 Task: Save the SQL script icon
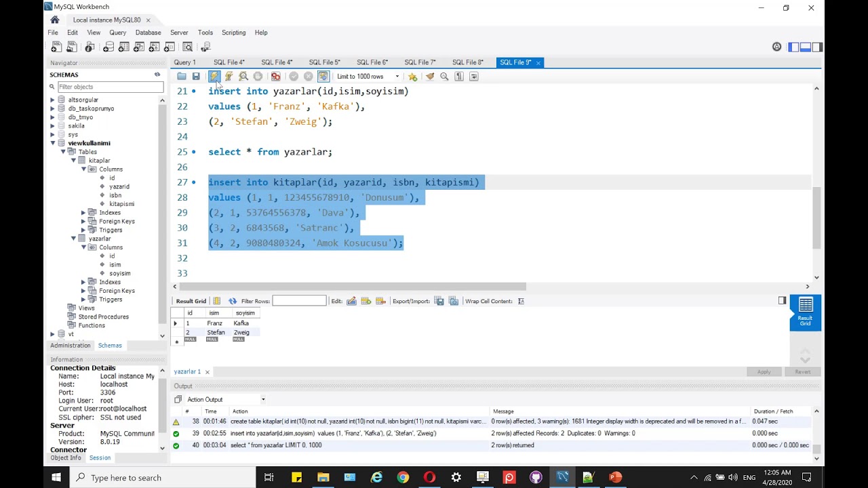click(196, 77)
